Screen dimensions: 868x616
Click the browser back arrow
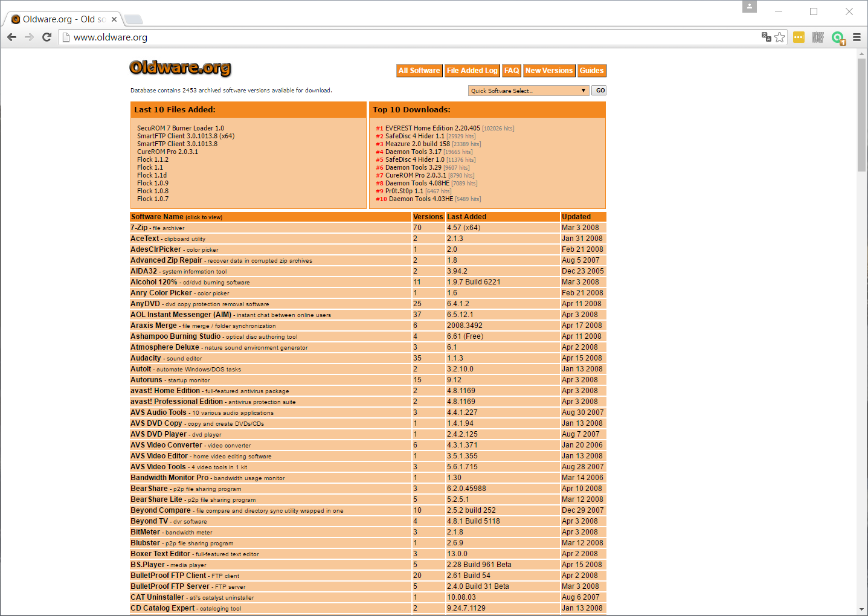[x=11, y=37]
